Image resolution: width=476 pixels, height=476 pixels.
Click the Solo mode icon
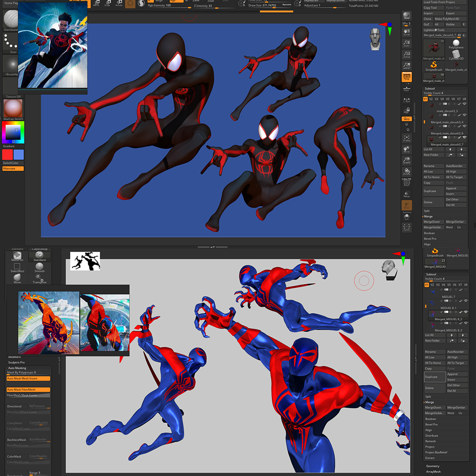(406, 217)
